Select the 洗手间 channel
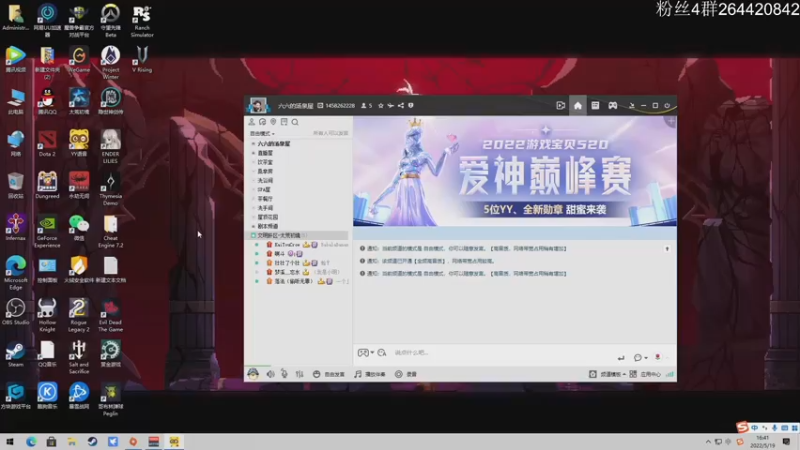800x450 pixels. 265,208
